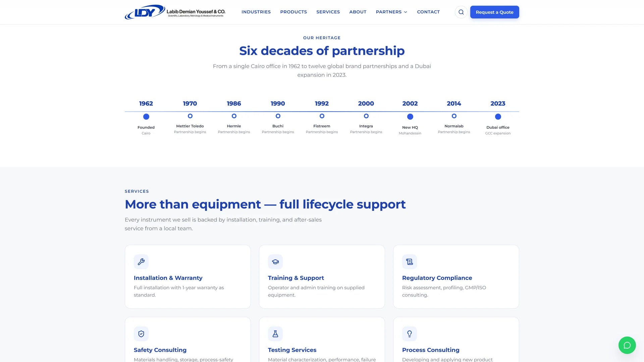The height and width of the screenshot is (362, 644).
Task: Open the Industries menu item
Action: [x=256, y=12]
